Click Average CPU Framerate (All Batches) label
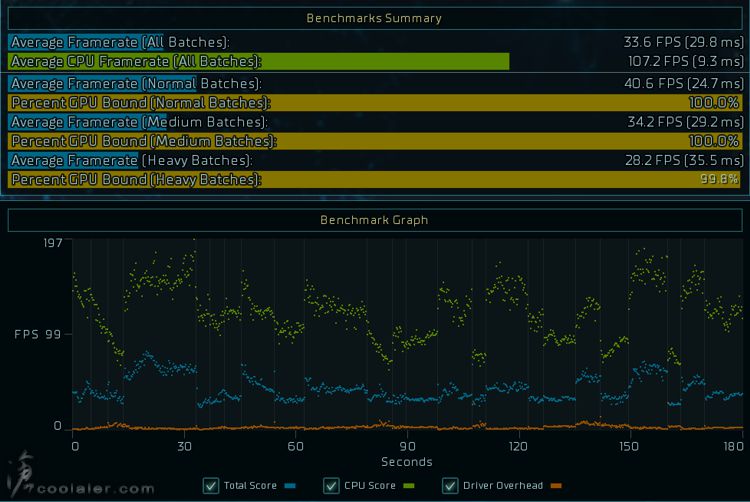750x502 pixels. point(136,61)
